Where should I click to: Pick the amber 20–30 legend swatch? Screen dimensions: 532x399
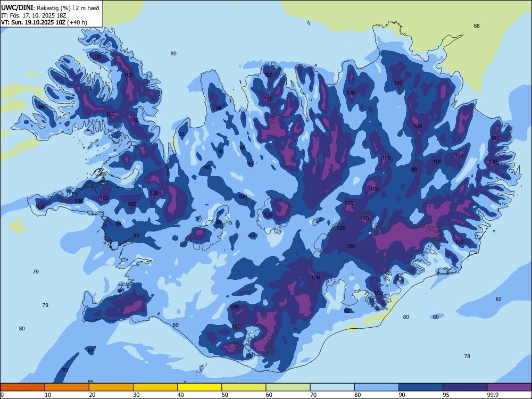111,387
